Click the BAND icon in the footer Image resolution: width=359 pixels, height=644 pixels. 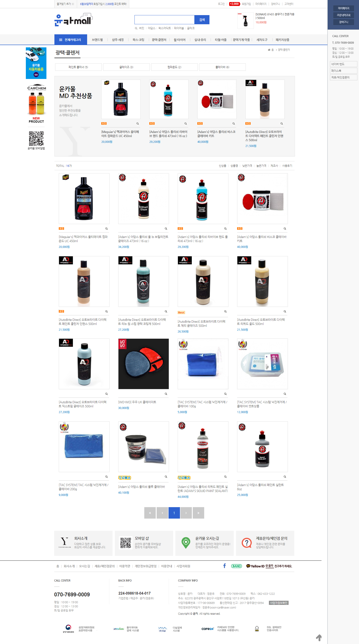coord(236,566)
